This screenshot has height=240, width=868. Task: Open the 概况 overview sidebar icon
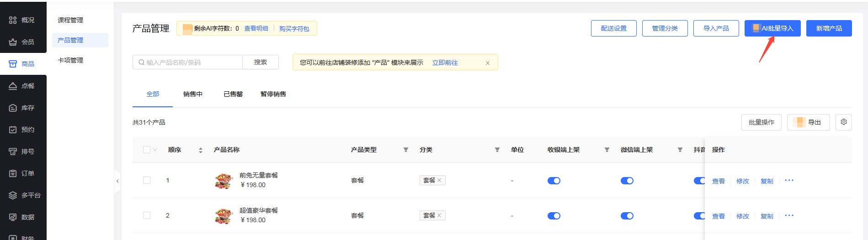tap(13, 20)
